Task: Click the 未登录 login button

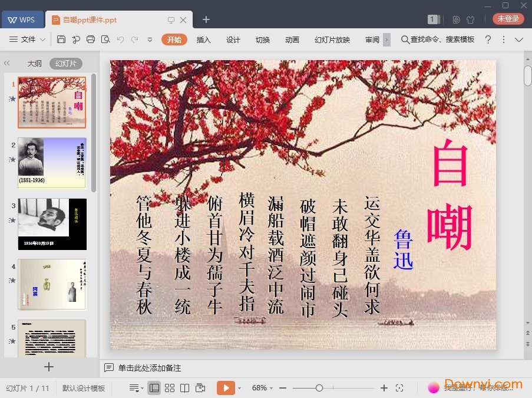Action: click(507, 18)
